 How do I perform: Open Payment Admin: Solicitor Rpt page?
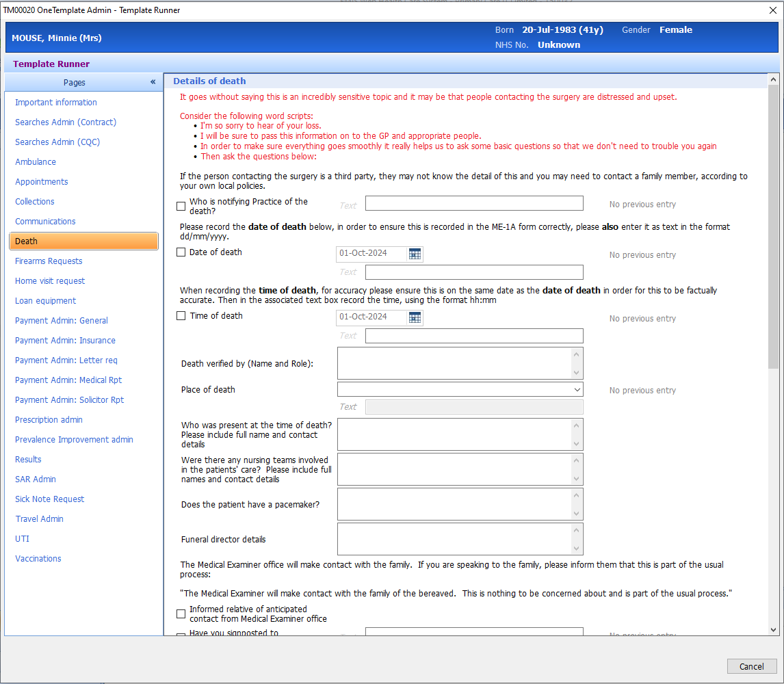point(70,400)
